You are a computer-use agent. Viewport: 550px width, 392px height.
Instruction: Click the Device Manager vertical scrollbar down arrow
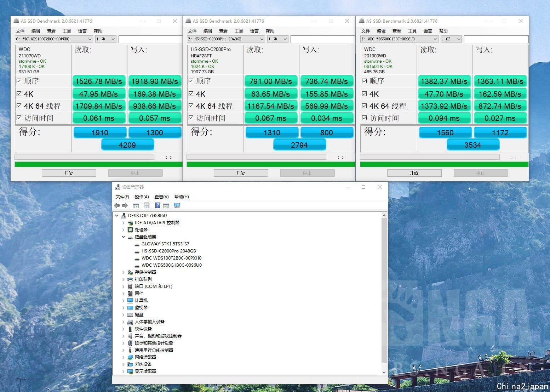pos(384,372)
